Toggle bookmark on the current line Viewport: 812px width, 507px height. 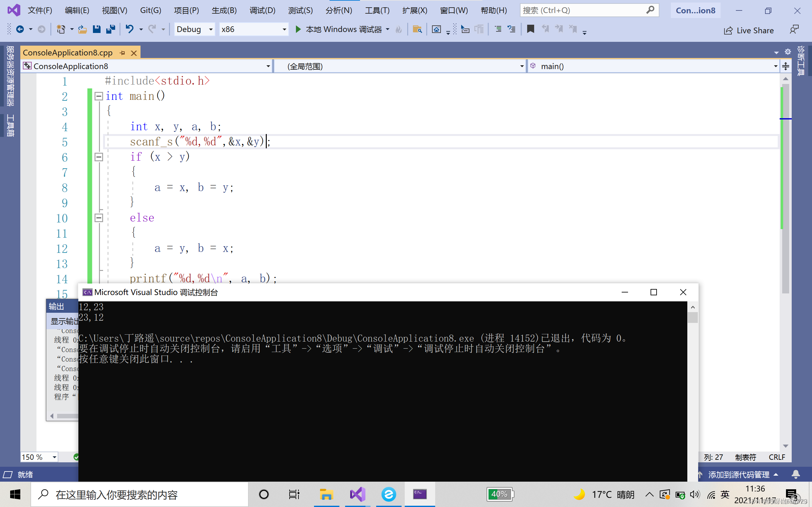click(x=530, y=29)
